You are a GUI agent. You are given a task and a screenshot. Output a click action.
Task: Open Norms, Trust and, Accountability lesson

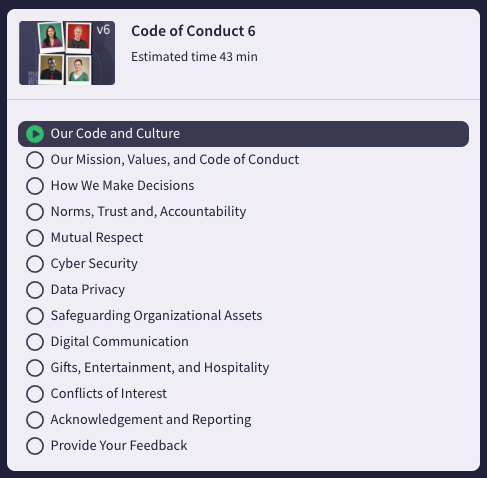(148, 212)
